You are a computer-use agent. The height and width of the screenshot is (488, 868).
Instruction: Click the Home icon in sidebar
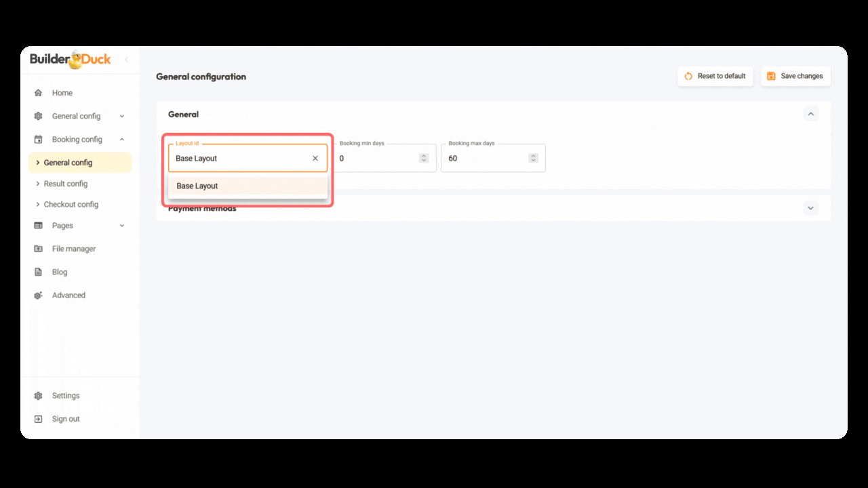coord(39,93)
